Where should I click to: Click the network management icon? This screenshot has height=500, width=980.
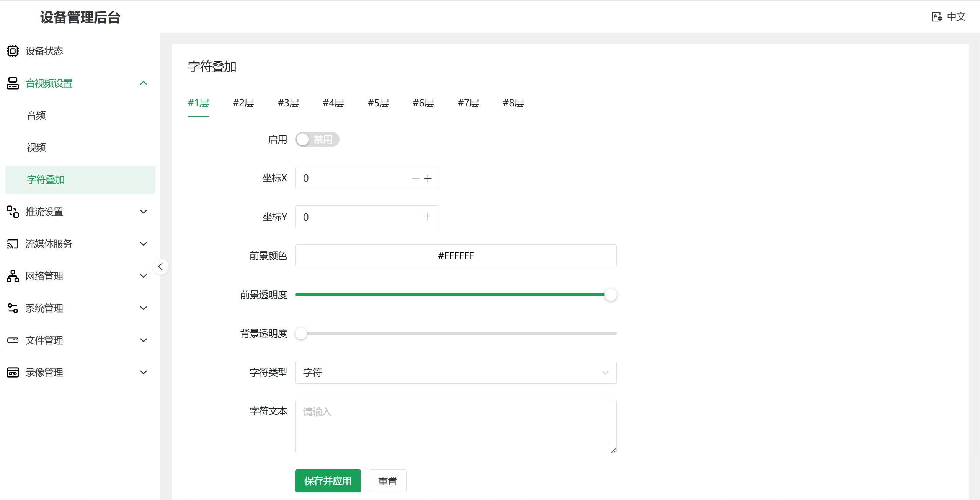(x=13, y=276)
